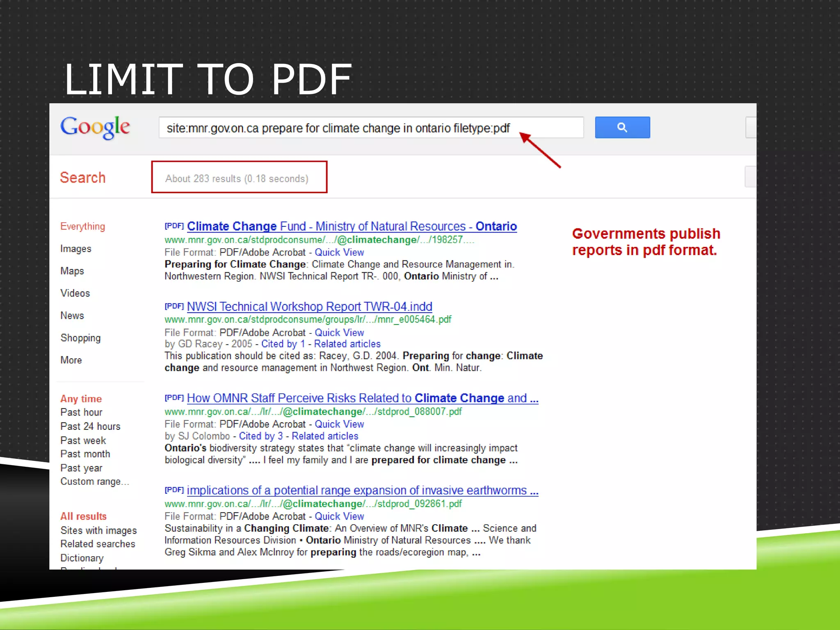Switch to News results
840x630 pixels.
click(x=72, y=315)
